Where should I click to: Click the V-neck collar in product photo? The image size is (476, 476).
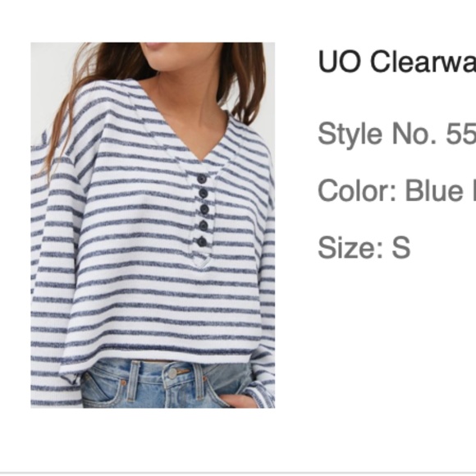(185, 130)
